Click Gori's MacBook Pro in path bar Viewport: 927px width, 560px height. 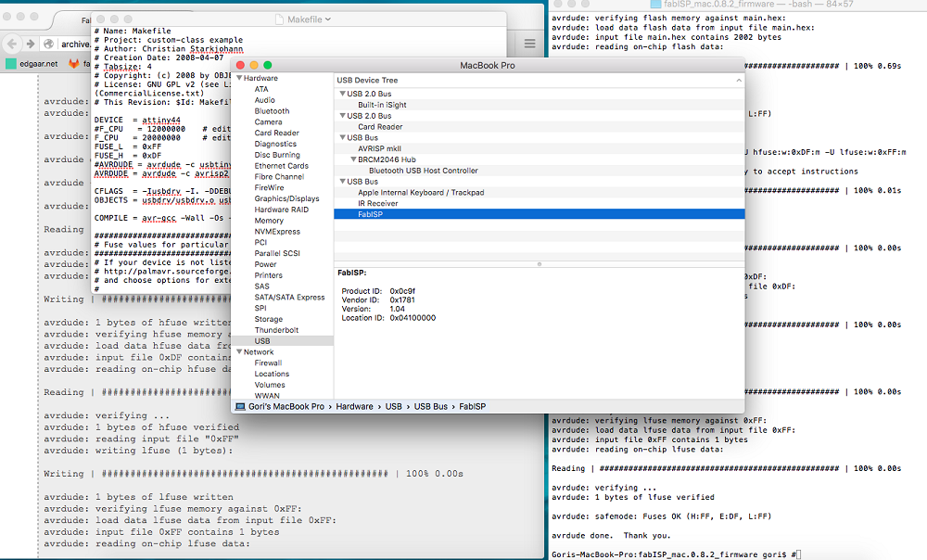click(286, 406)
